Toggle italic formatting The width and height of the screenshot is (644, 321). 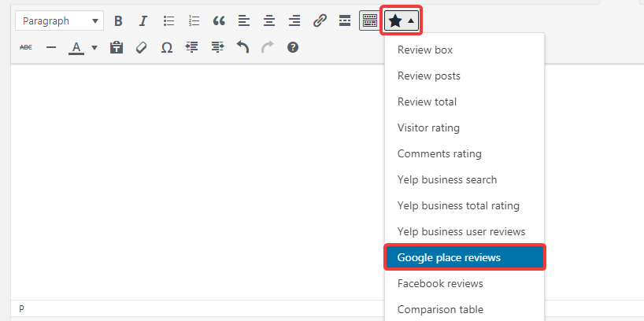click(143, 21)
